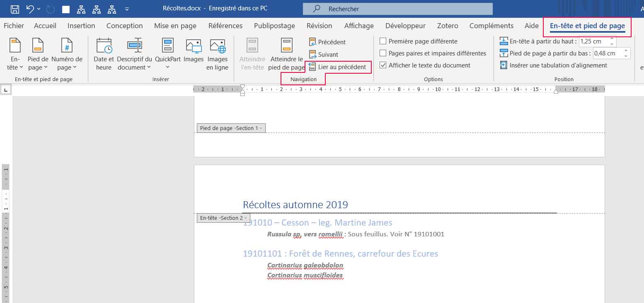Click the first-line indent marker on the ruler
Viewport: 644px width, 303px height.
click(x=243, y=87)
